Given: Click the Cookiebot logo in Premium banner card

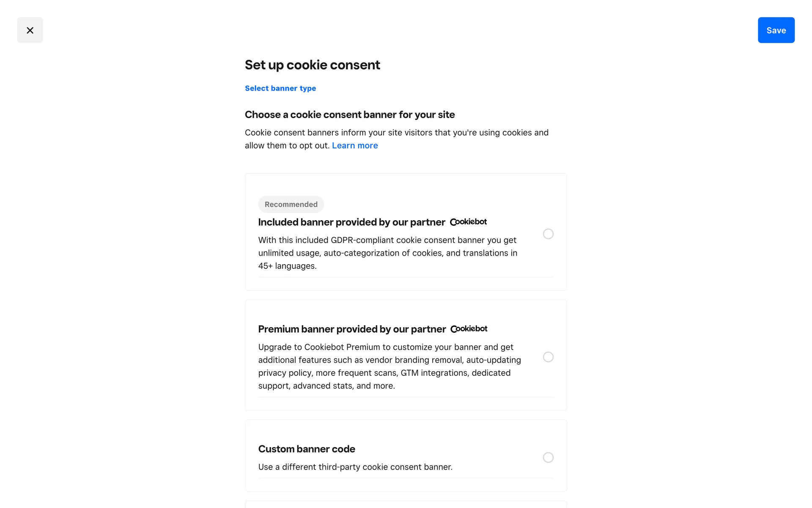Looking at the screenshot, I should 469,329.
